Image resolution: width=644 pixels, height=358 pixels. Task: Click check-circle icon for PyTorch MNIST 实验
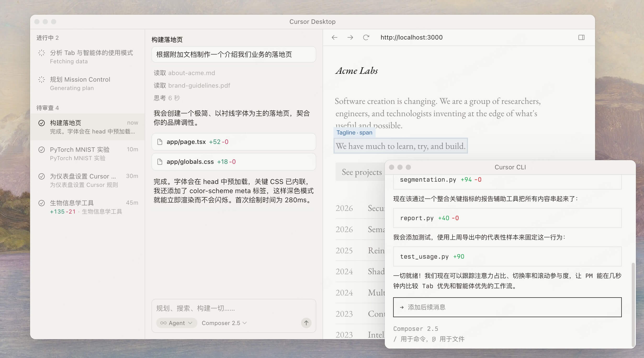(42, 150)
